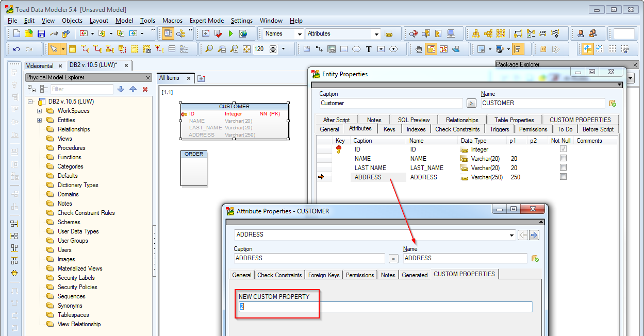Move item down in Physical Model Explorer
The height and width of the screenshot is (336, 644).
coord(121,89)
